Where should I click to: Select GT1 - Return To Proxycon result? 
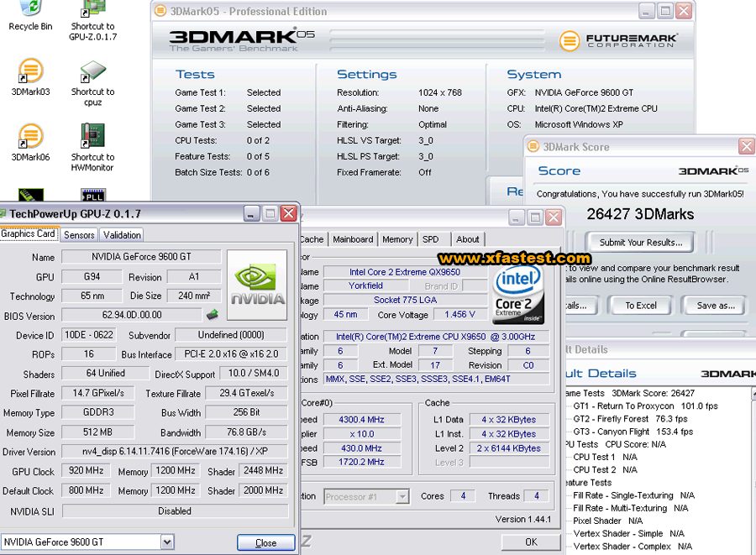645,406
